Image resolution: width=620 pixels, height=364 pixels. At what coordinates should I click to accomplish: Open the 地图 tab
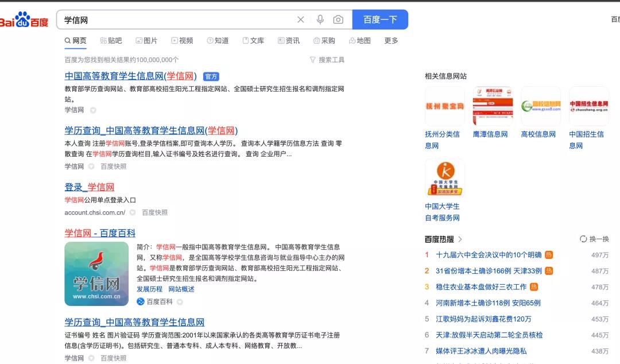(360, 40)
